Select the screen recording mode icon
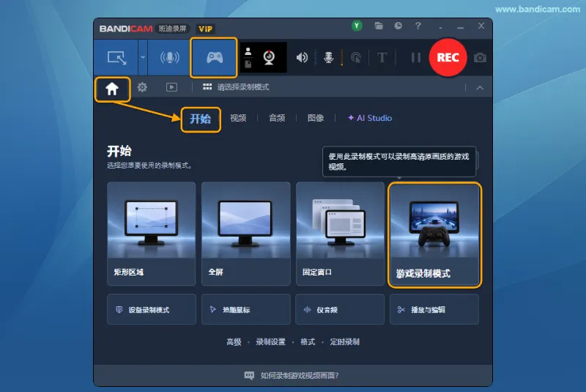 116,58
